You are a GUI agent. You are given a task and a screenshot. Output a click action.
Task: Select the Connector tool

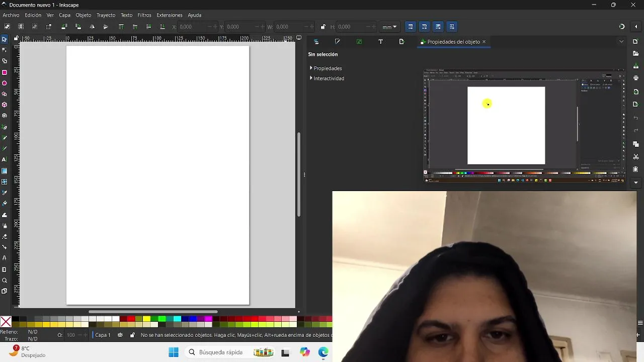point(5,247)
